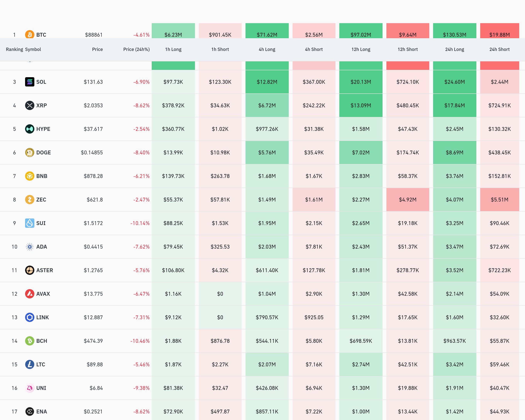Open the ASTER symbol link
525x420 pixels.
(x=45, y=270)
